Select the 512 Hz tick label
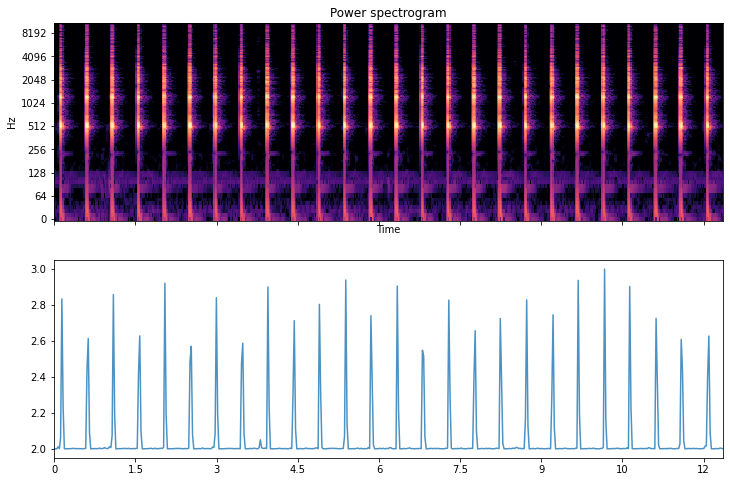Screen dimensions: 730x482 pos(36,126)
